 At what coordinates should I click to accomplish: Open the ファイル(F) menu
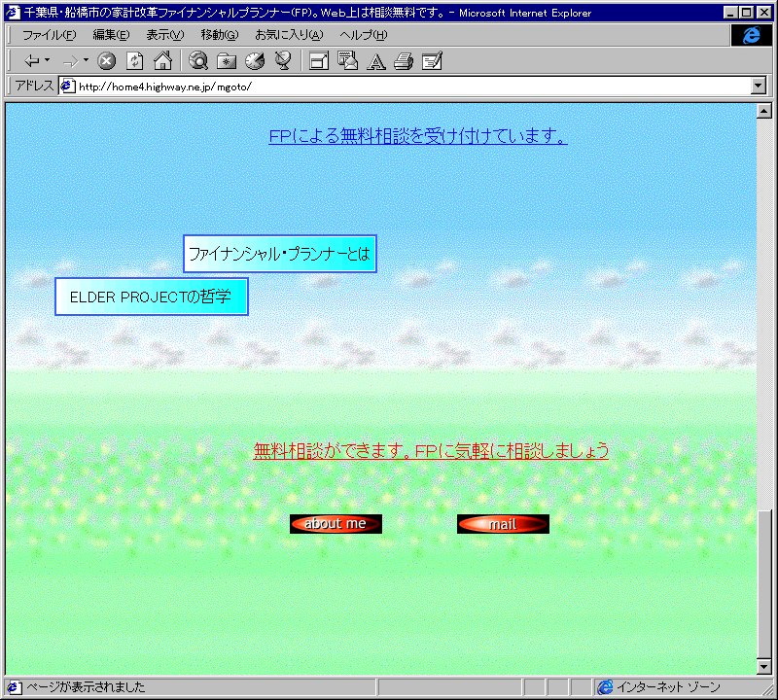50,35
